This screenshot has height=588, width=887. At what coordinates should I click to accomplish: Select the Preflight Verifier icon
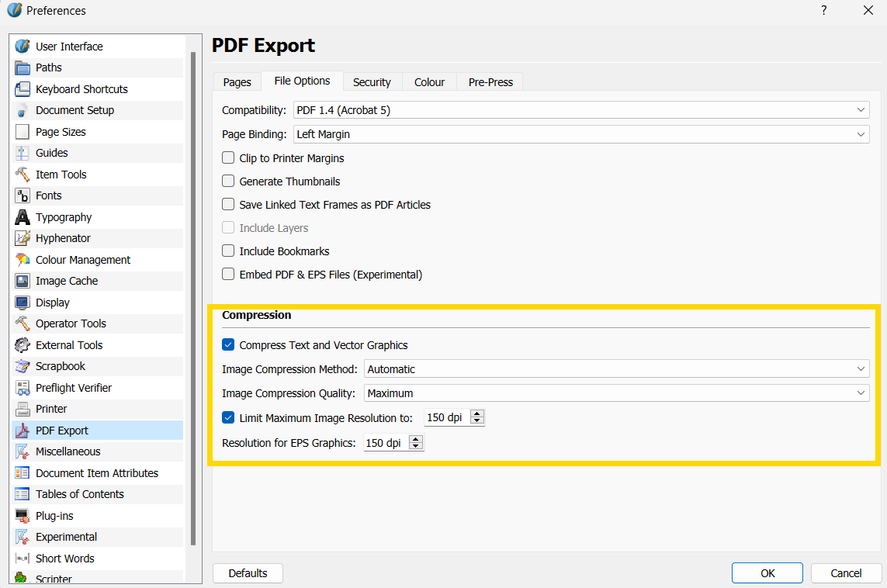click(x=23, y=388)
